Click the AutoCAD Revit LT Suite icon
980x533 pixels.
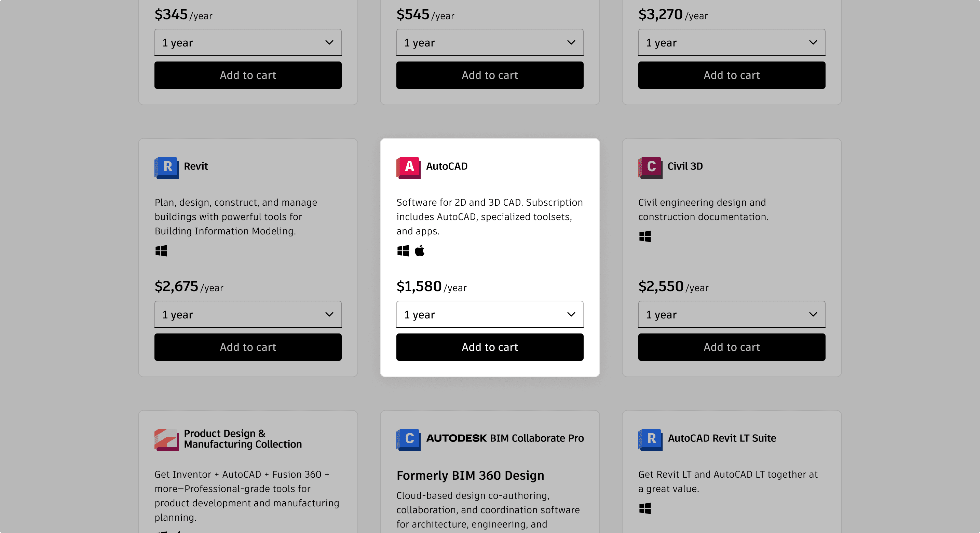point(650,439)
